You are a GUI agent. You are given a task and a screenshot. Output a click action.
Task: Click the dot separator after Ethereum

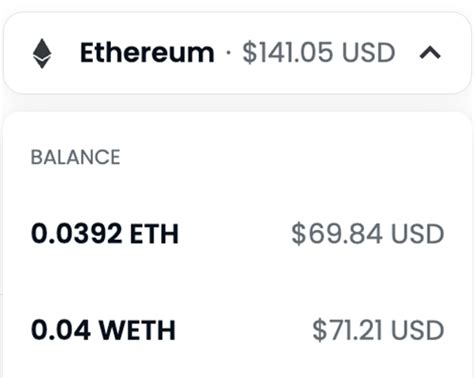(x=228, y=53)
